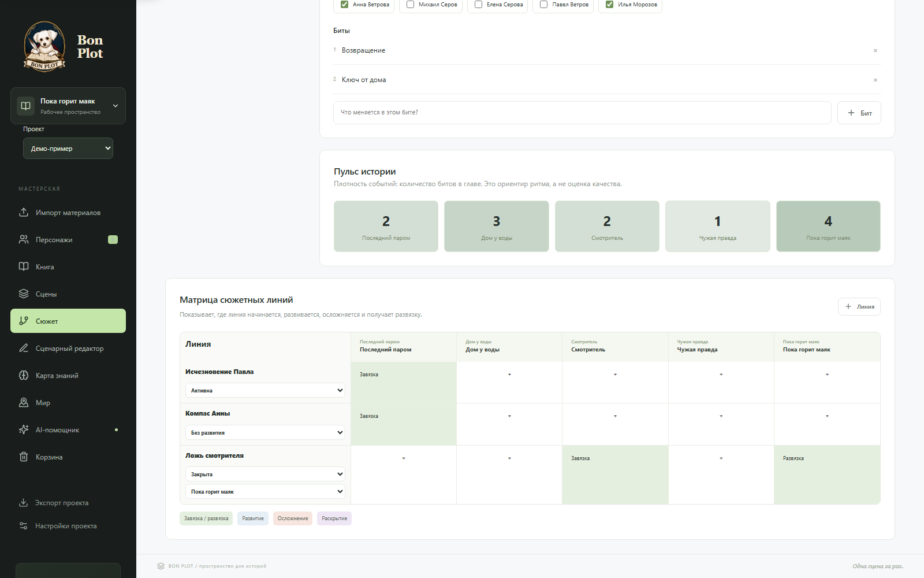
Task: Check the Павел Ветров checkbox
Action: pos(543,4)
